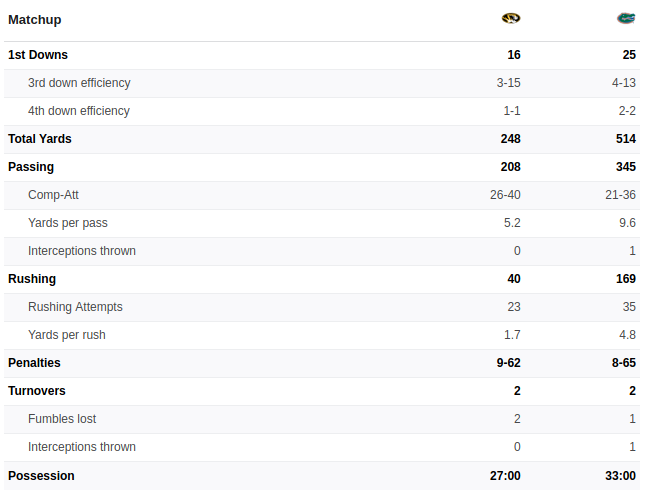Click the Fumbles lost label
The width and height of the screenshot is (645, 492).
(x=62, y=419)
